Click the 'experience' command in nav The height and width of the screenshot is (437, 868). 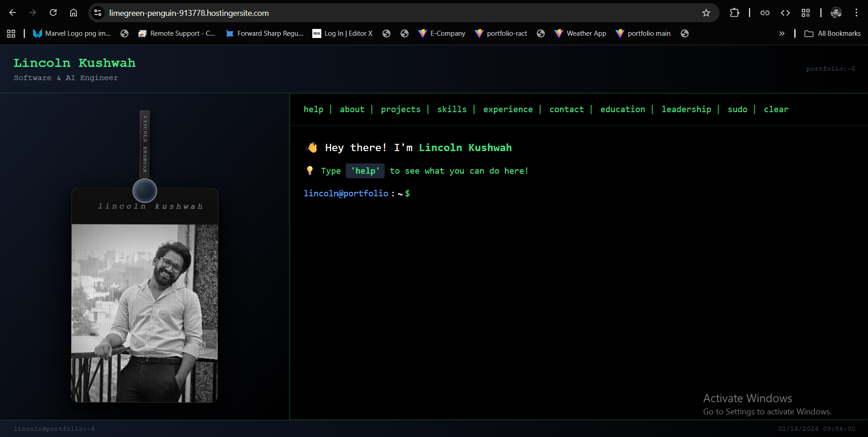[508, 109]
